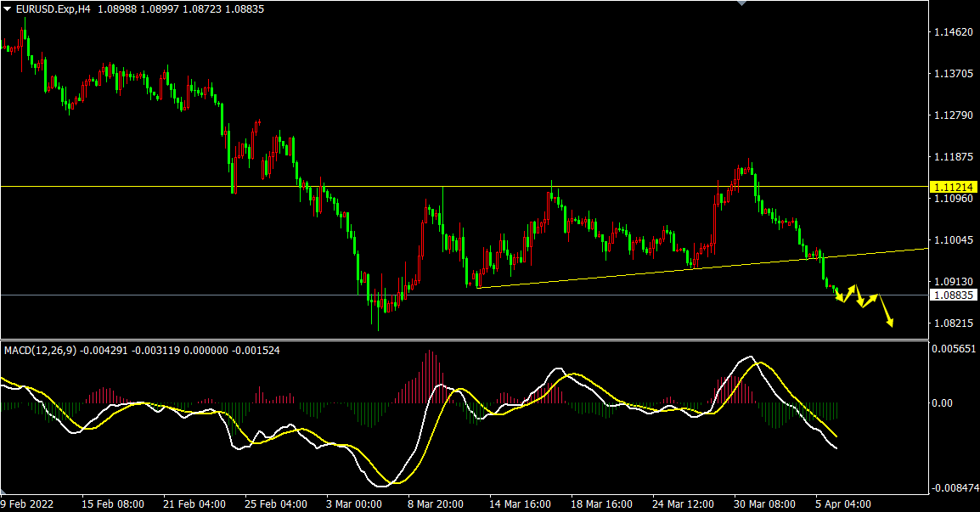Select the yellow 1.11214 price label
Image resolution: width=980 pixels, height=512 pixels.
pyautogui.click(x=953, y=187)
